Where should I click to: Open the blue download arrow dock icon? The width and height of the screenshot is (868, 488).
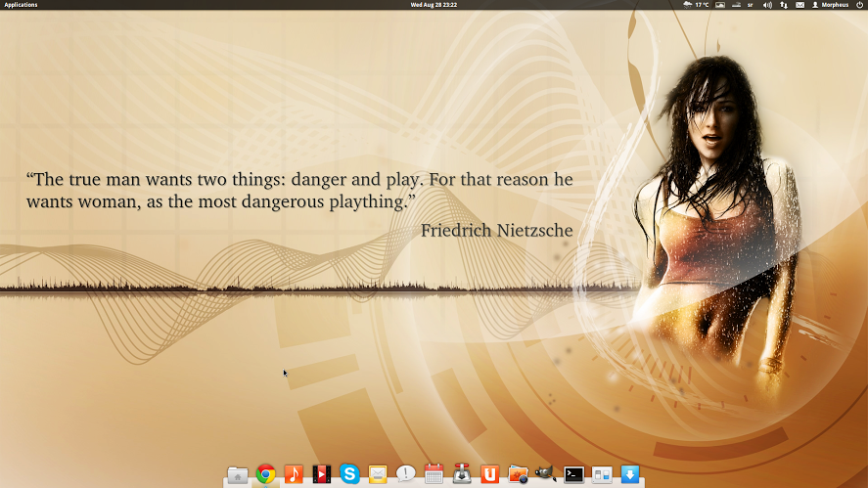[x=629, y=474]
